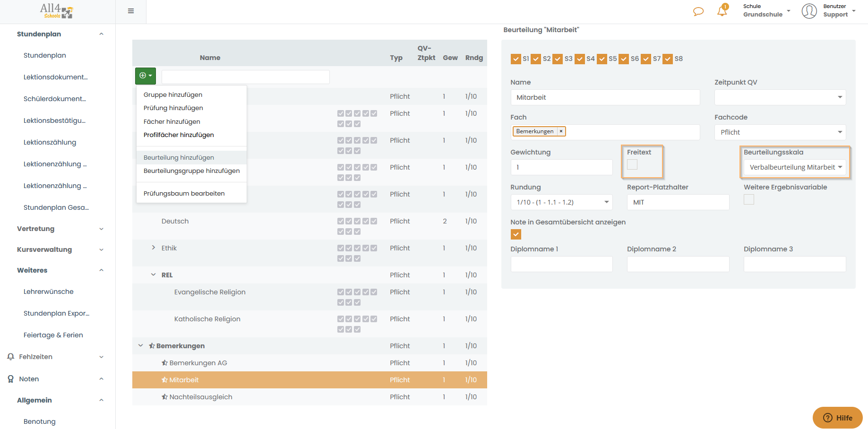Screen dimensions: 868x429
Task: Select Fächer hinzufügen menu entry
Action: (191, 121)
